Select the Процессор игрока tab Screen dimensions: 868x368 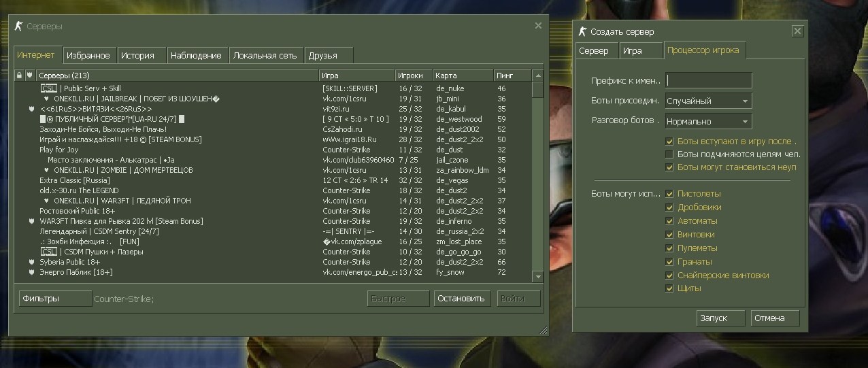(705, 50)
